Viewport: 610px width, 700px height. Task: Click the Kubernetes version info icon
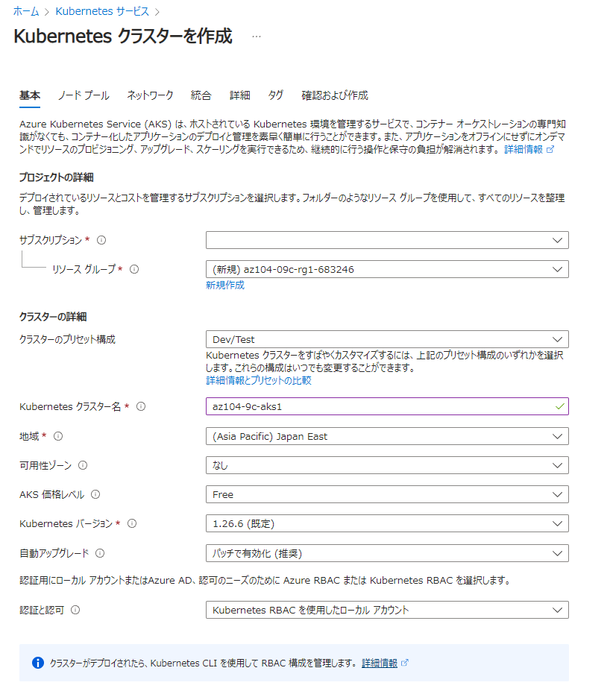pyautogui.click(x=132, y=523)
